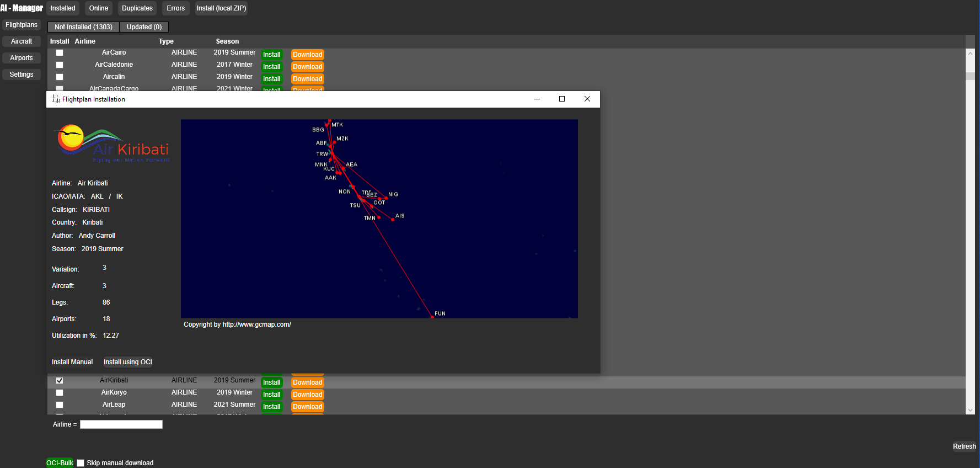Check the AirCairo install checkbox
This screenshot has height=468, width=980.
pyautogui.click(x=60, y=53)
